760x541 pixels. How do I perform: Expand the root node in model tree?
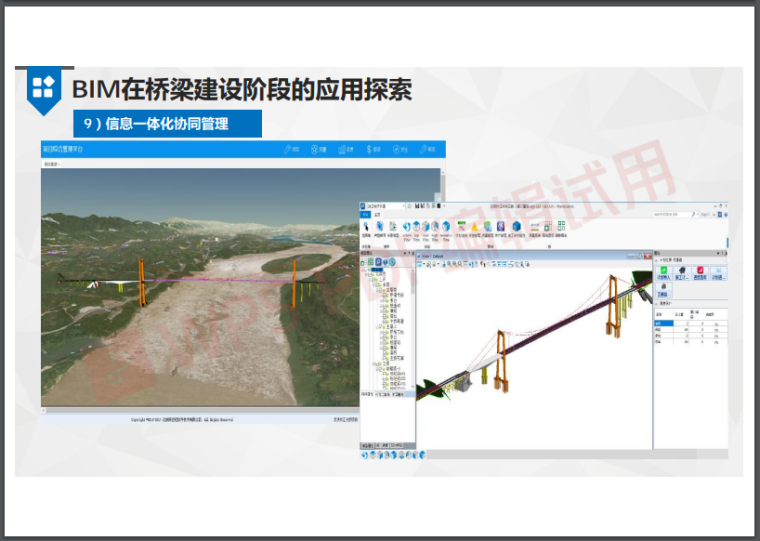364,270
